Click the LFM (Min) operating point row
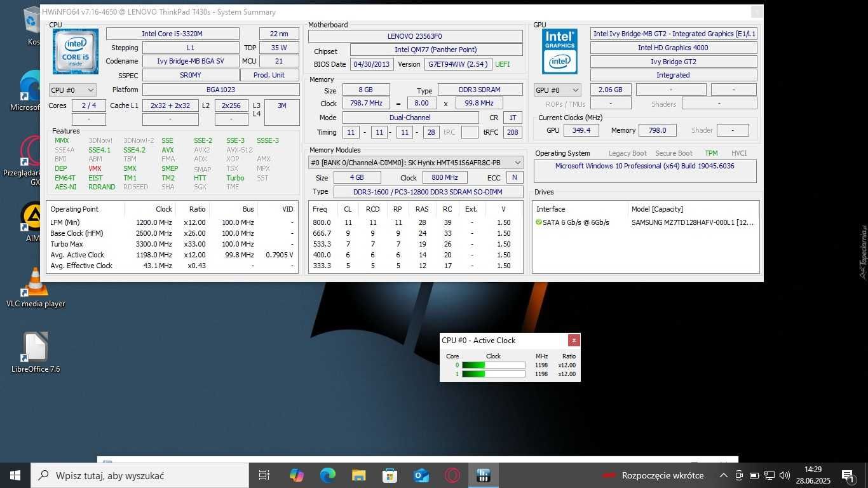Screen dimensions: 868x488 (172, 222)
